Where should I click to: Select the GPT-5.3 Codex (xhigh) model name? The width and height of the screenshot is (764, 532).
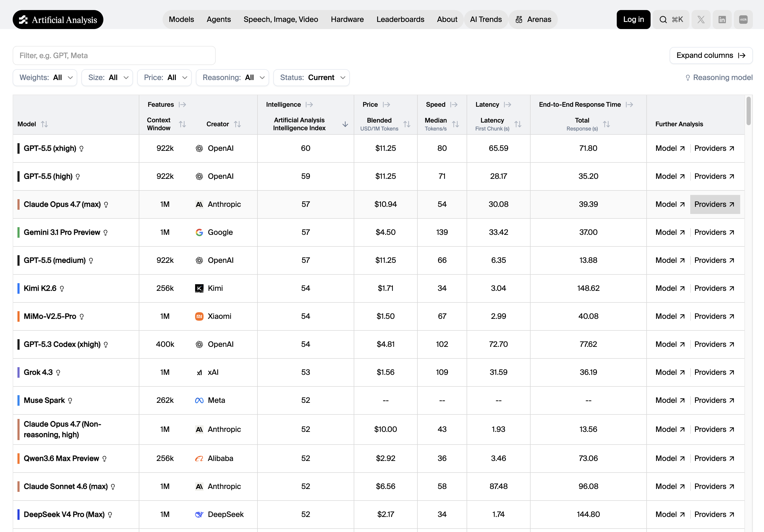pyautogui.click(x=62, y=344)
